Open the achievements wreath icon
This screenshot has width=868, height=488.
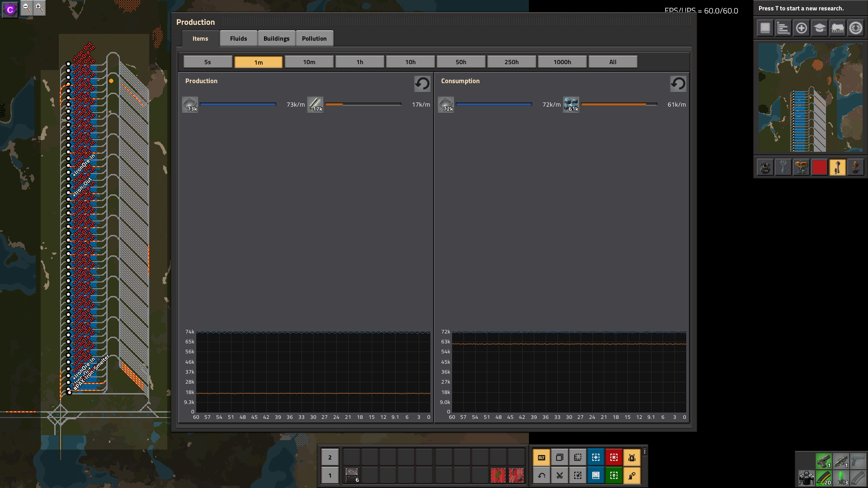[855, 28]
